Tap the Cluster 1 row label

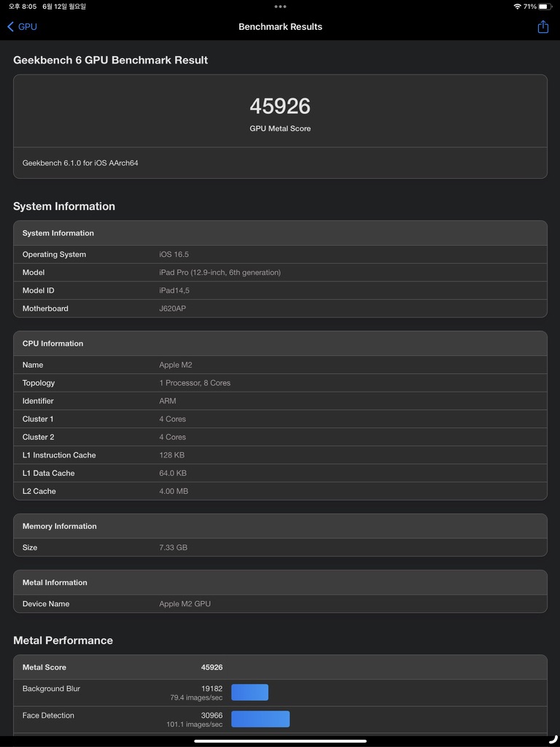pos(38,419)
